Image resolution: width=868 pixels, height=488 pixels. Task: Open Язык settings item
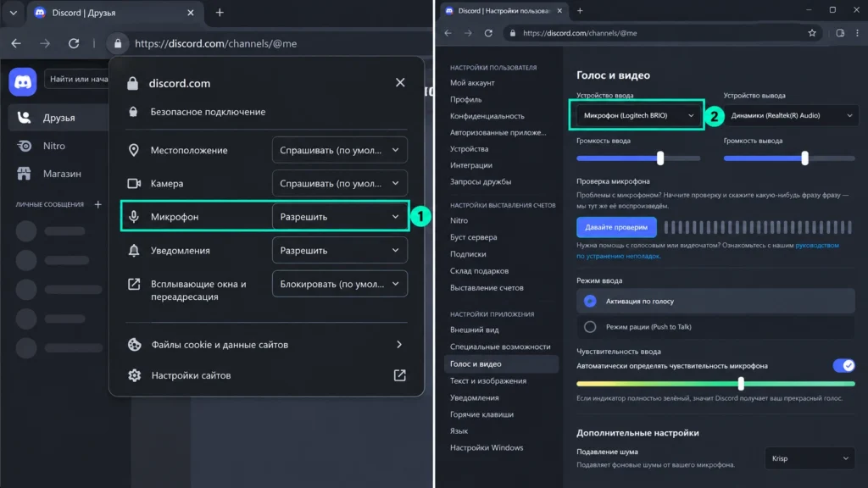pos(459,431)
